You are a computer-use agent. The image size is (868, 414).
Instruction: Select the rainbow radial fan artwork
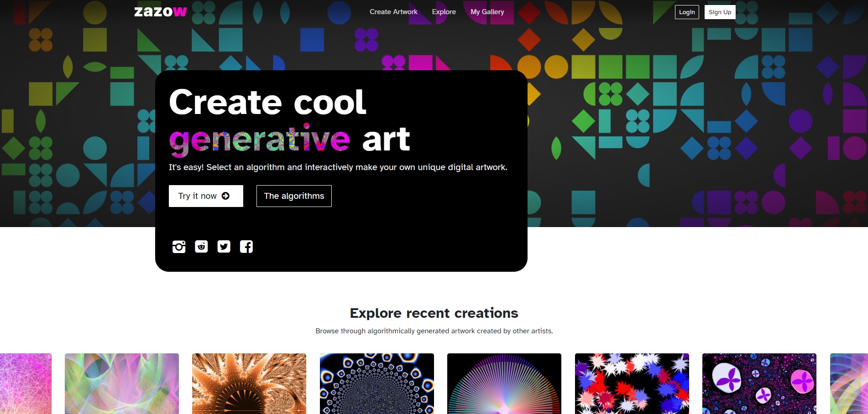[504, 383]
